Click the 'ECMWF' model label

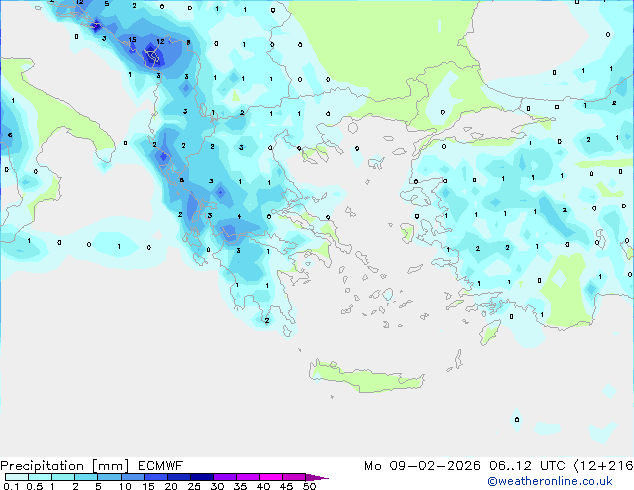161,466
